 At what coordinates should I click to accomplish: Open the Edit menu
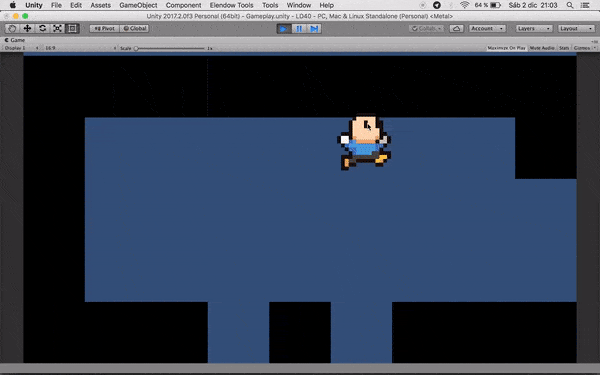[x=76, y=5]
